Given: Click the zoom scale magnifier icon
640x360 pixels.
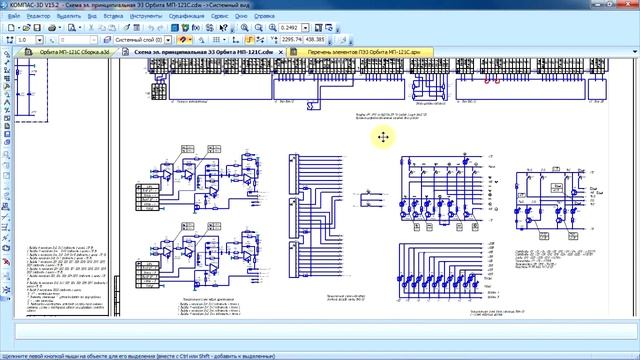Looking at the screenshot, I should coord(273,28).
